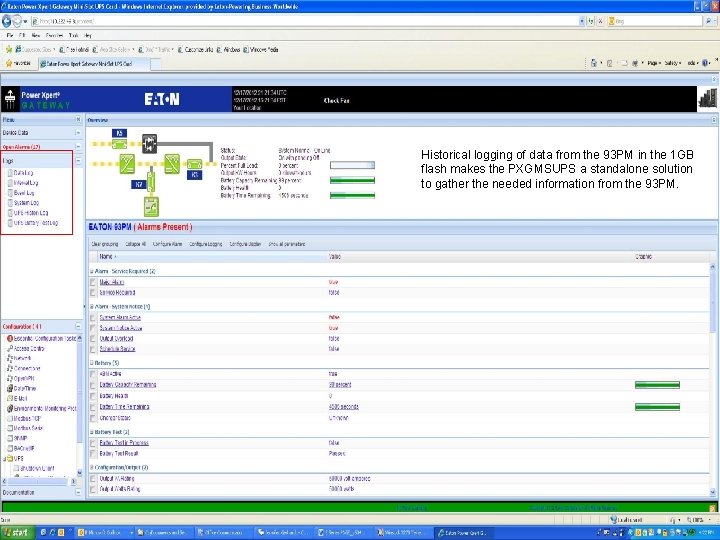Viewport: 720px width, 540px height.
Task: Expand the Documentation panel
Action: 78,492
